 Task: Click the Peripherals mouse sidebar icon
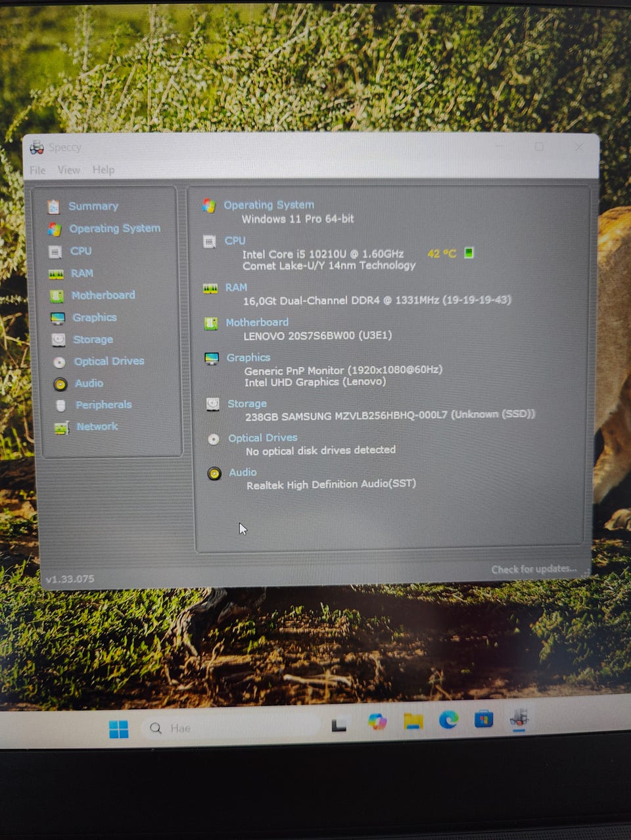[x=60, y=406]
